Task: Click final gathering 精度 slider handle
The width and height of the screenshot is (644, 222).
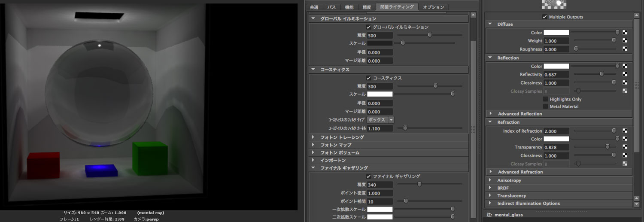Action: pyautogui.click(x=419, y=184)
